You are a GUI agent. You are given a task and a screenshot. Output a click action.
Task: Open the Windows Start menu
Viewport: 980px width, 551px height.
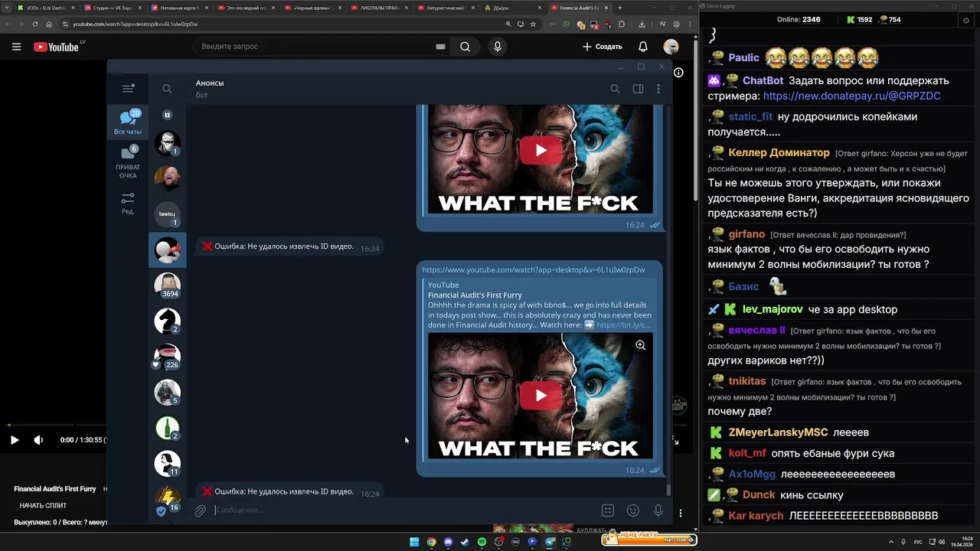(x=414, y=542)
